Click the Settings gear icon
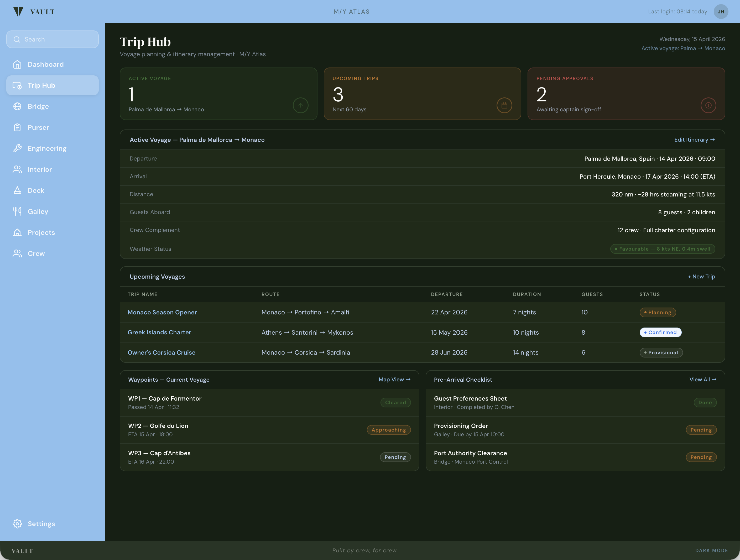The height and width of the screenshot is (560, 740). 17,524
